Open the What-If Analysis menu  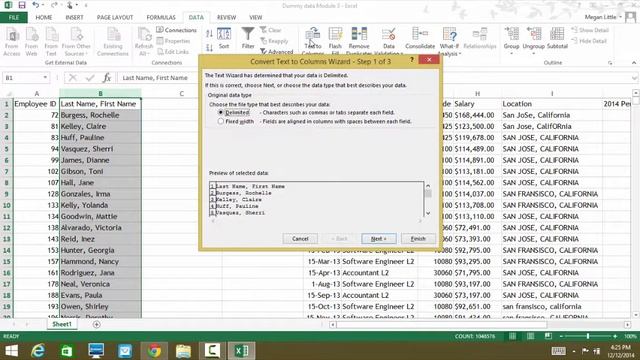click(x=449, y=41)
